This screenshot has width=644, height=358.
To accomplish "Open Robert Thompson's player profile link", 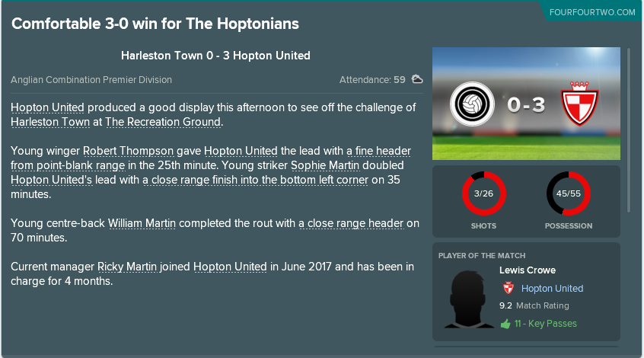I will (x=128, y=152).
